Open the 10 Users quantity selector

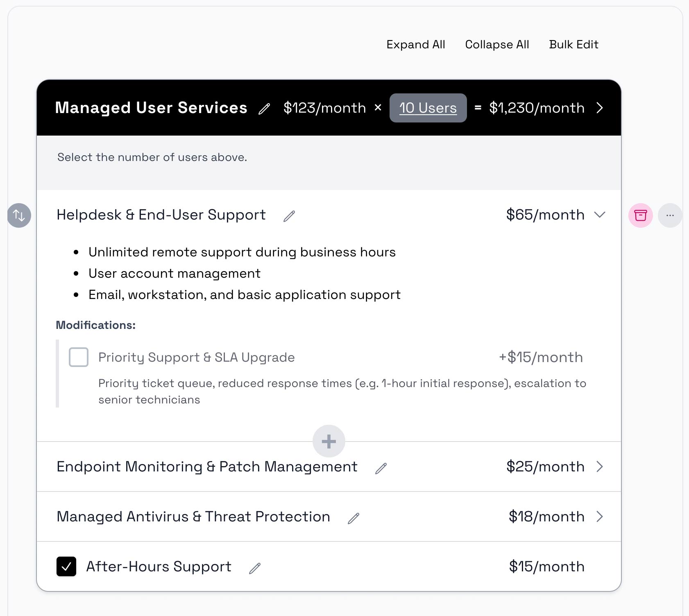428,108
